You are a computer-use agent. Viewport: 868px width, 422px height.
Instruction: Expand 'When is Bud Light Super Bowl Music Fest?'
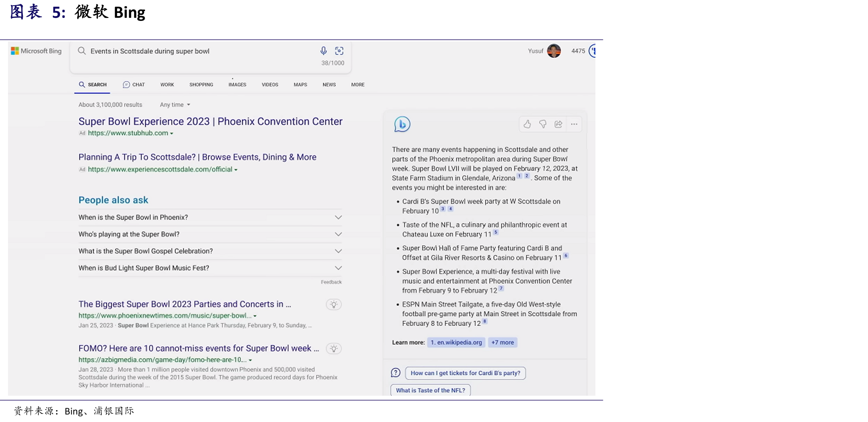(x=210, y=268)
